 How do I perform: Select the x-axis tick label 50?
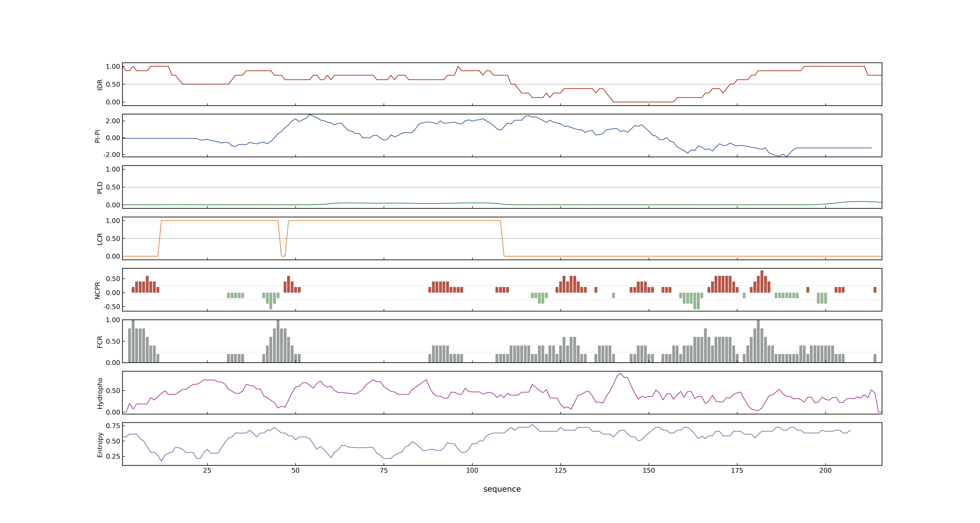[296, 470]
